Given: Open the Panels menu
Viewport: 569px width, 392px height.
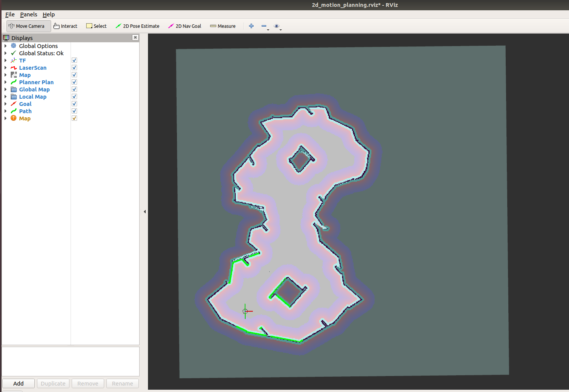Looking at the screenshot, I should click(29, 14).
